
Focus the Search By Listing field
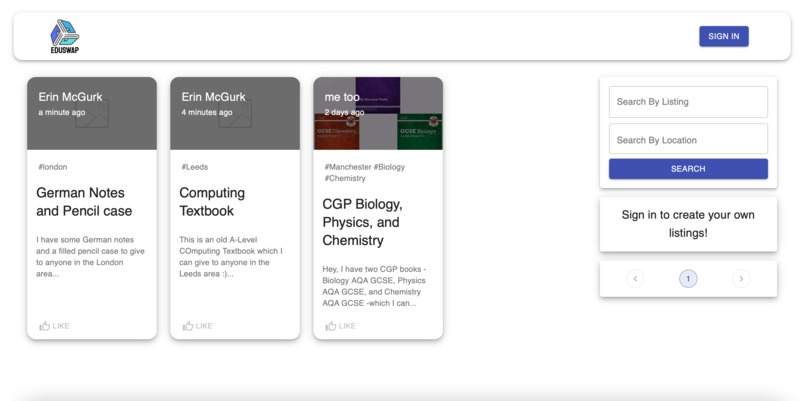coord(688,102)
